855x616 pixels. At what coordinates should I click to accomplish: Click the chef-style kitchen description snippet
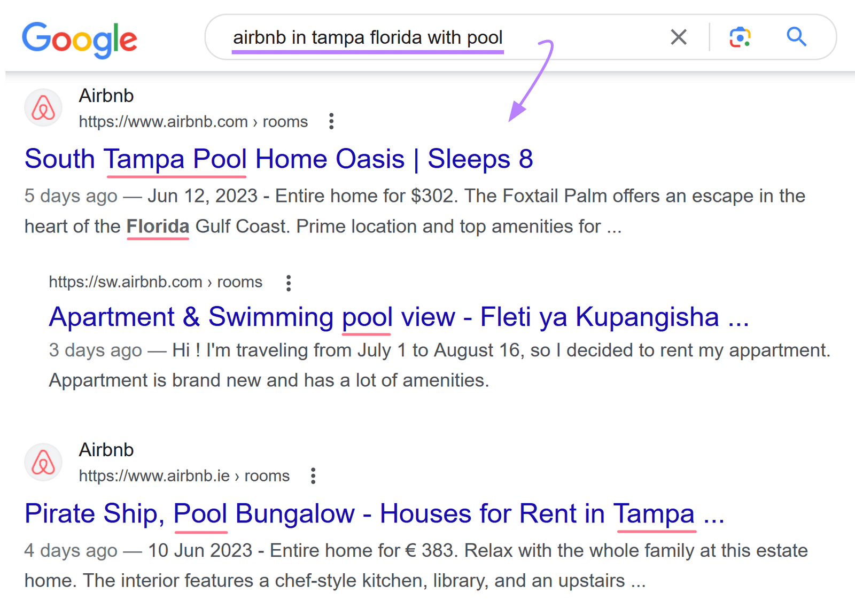416,565
